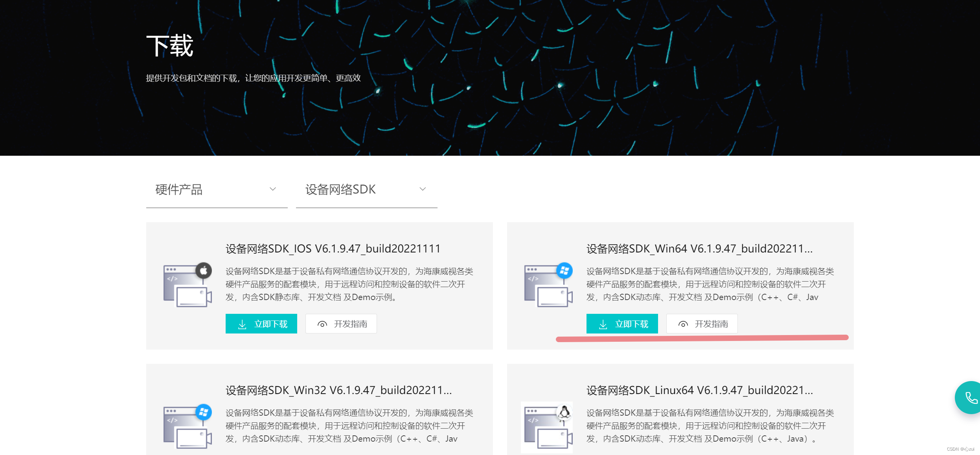Open title 设备网络SDK_IOS V6.1.9.47_build20221111
This screenshot has width=980, height=455.
pyautogui.click(x=333, y=249)
